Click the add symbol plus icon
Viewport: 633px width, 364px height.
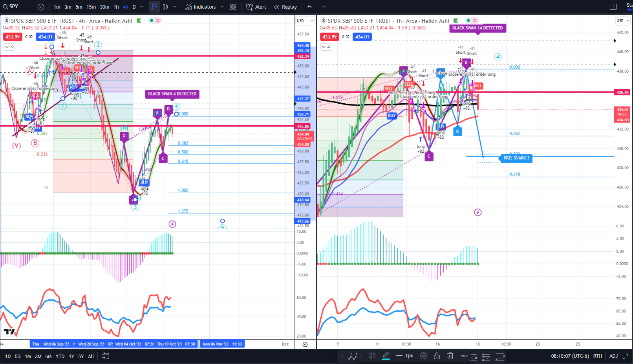click(x=41, y=7)
